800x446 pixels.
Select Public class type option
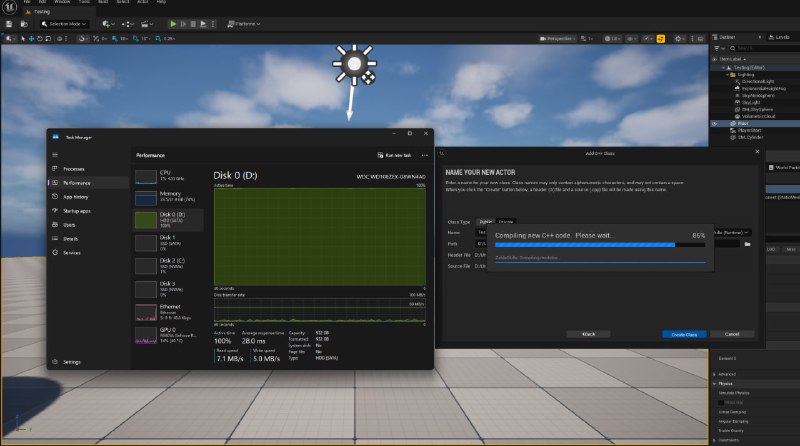pos(486,222)
